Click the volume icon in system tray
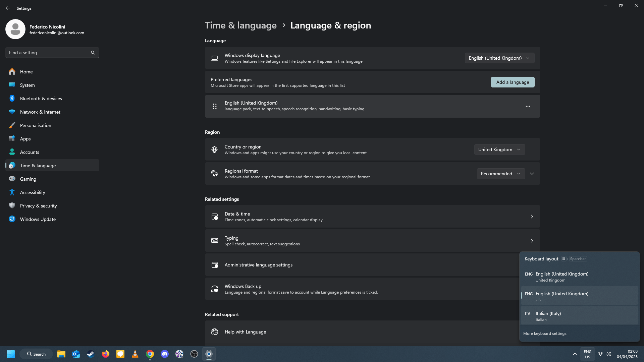Viewport: 644px width, 362px height. [608, 354]
